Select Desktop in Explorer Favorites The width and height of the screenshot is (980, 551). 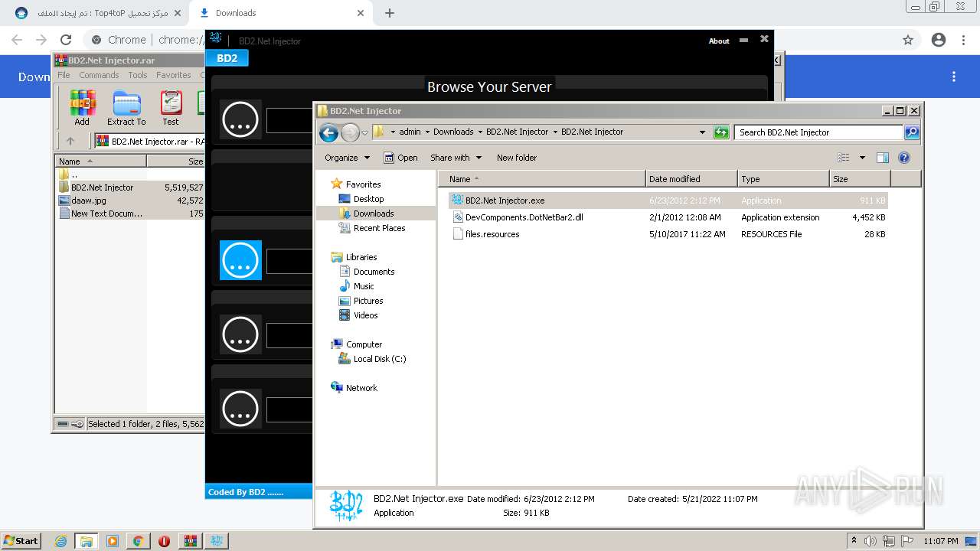coord(368,199)
